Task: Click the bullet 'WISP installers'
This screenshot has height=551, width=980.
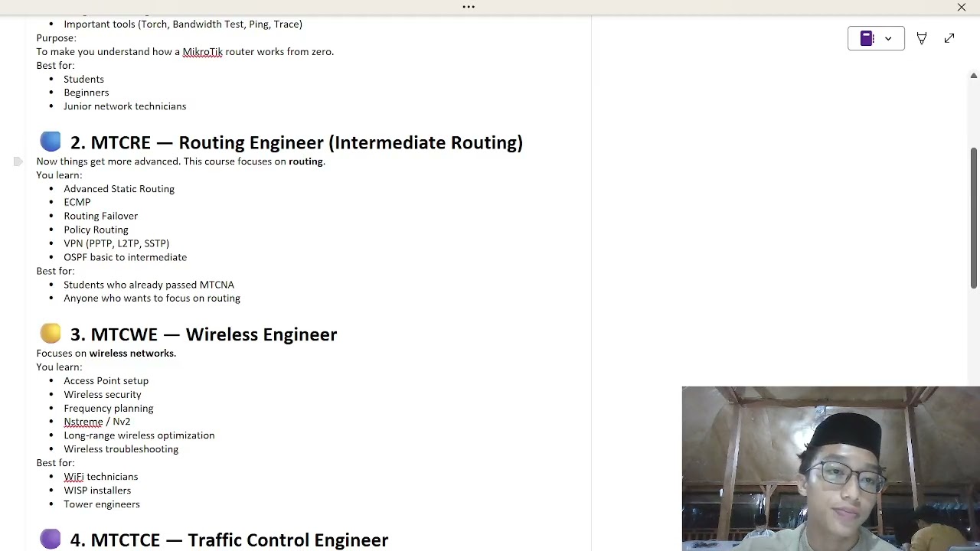Action: (x=97, y=491)
